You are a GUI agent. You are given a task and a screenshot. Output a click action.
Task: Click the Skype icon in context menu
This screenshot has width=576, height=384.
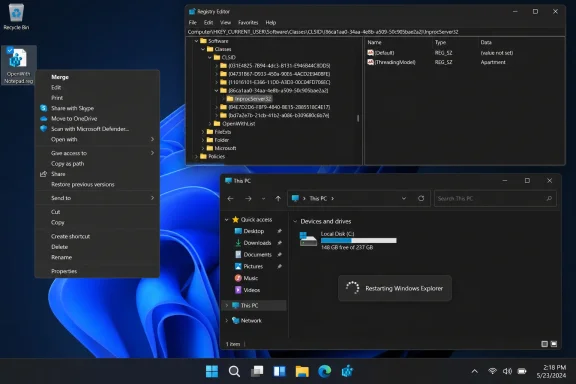pos(43,108)
